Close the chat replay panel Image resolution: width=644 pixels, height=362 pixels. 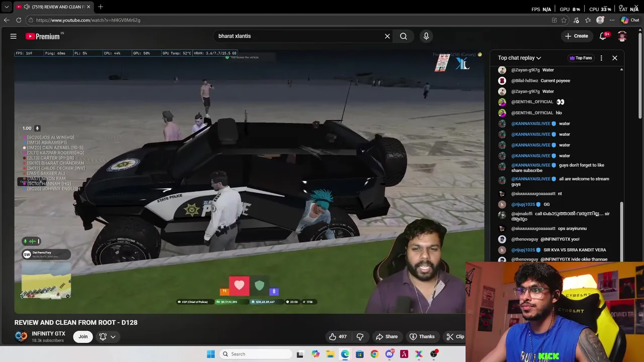click(615, 58)
